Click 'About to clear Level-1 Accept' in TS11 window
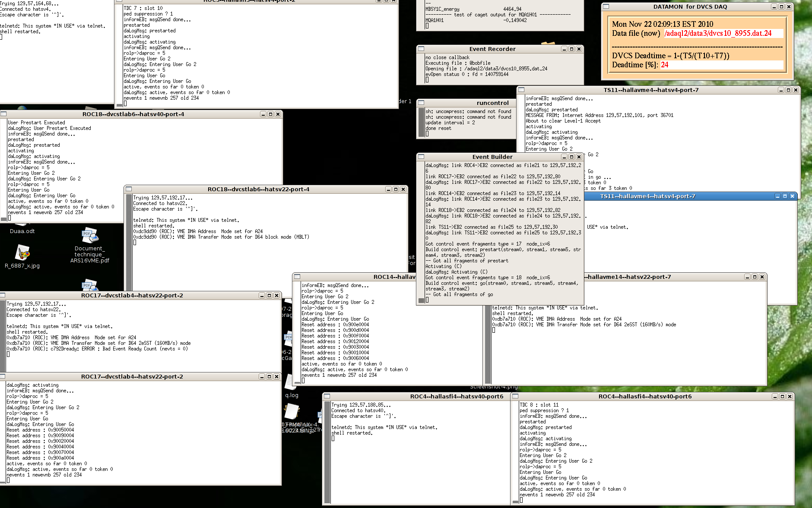The image size is (812, 508). [x=563, y=121]
